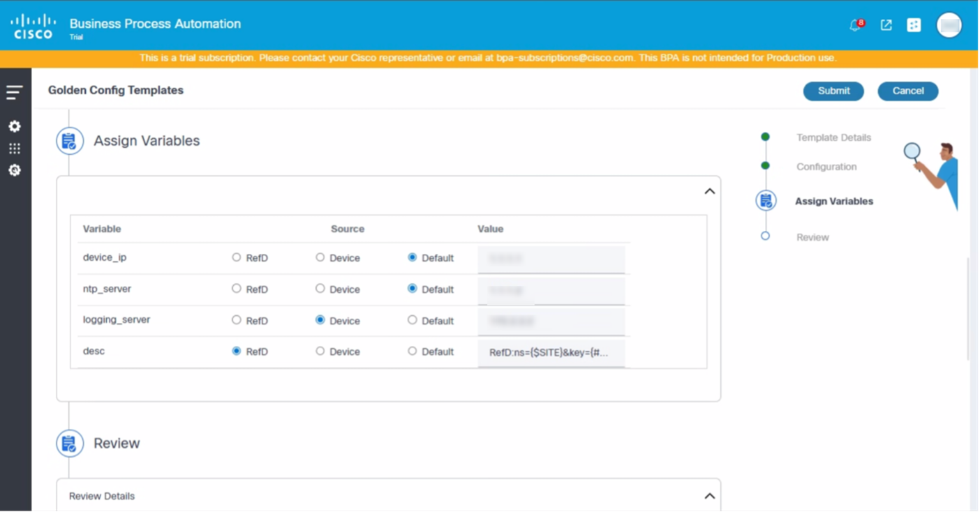Select RefD source for logging_server

[x=237, y=320]
